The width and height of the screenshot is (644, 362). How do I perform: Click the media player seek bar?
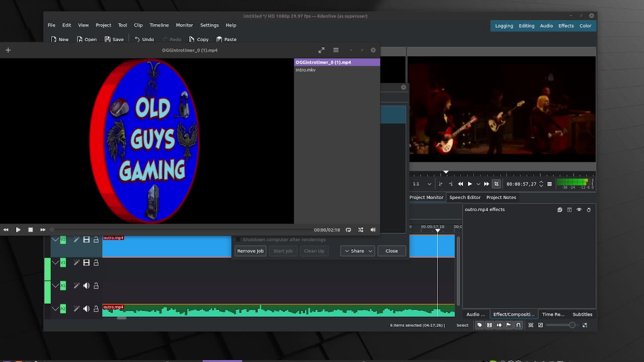pos(181,230)
